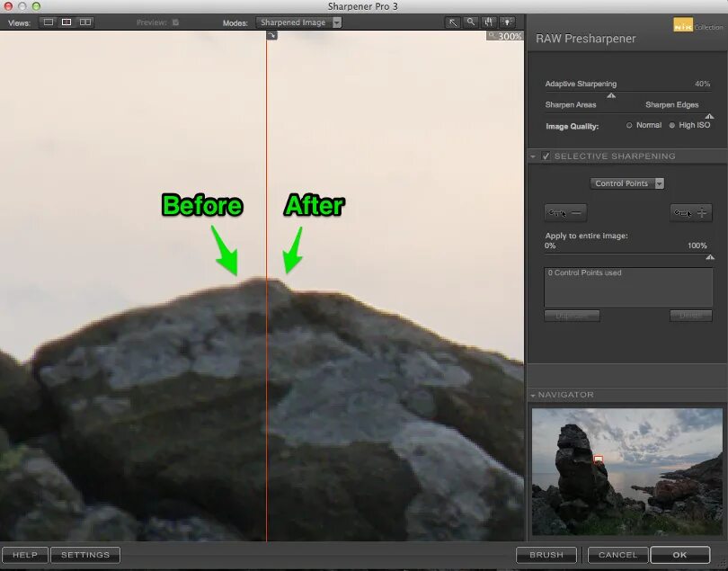Click the Navigator thumbnail image
728x571 pixels.
click(x=626, y=471)
